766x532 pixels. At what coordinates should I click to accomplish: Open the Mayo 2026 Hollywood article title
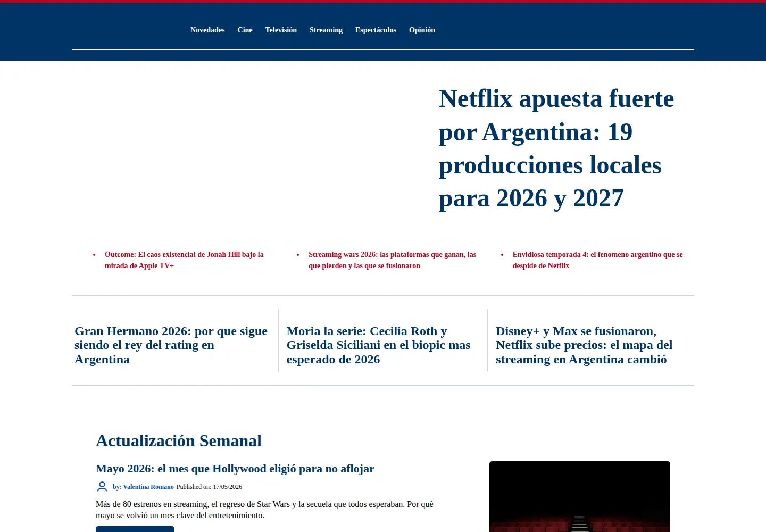click(235, 469)
